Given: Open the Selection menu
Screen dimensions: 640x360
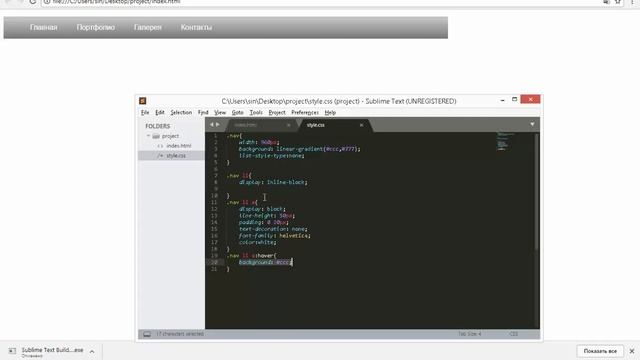Looking at the screenshot, I should [181, 112].
